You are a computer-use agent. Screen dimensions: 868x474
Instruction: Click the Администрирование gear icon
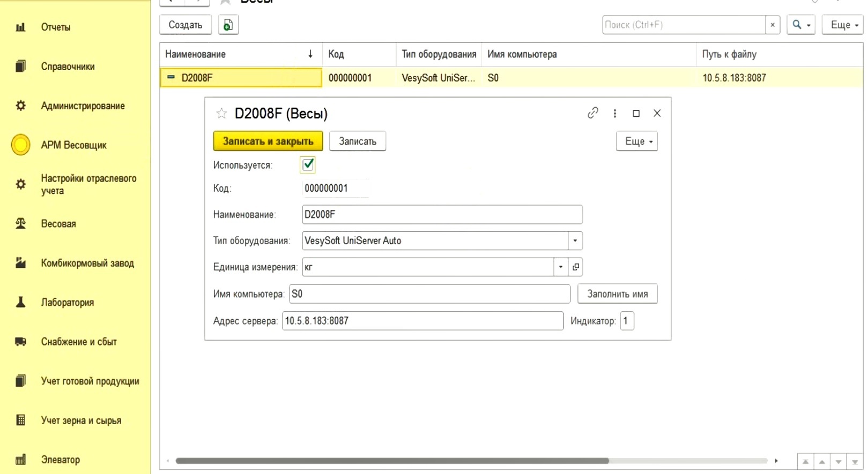tap(20, 106)
